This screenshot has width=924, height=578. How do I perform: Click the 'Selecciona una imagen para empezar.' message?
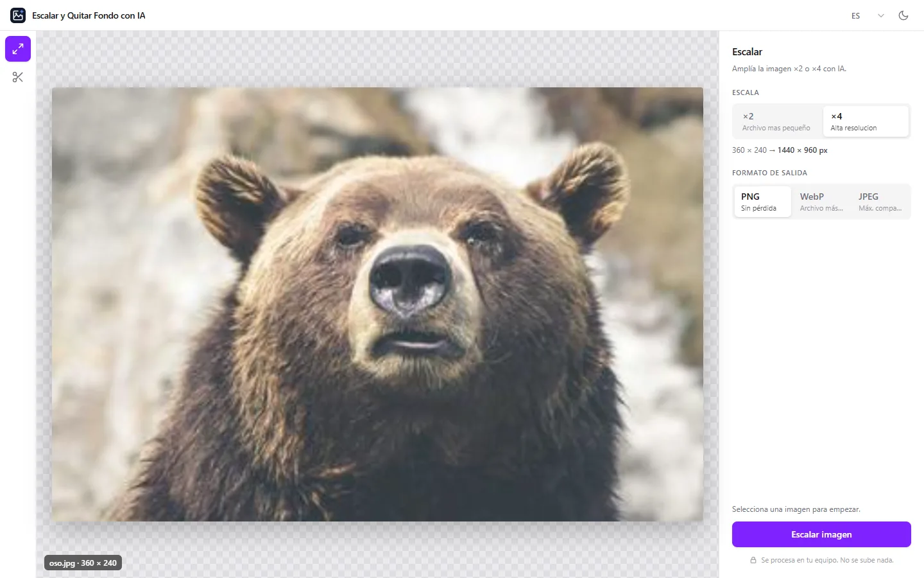click(x=796, y=509)
